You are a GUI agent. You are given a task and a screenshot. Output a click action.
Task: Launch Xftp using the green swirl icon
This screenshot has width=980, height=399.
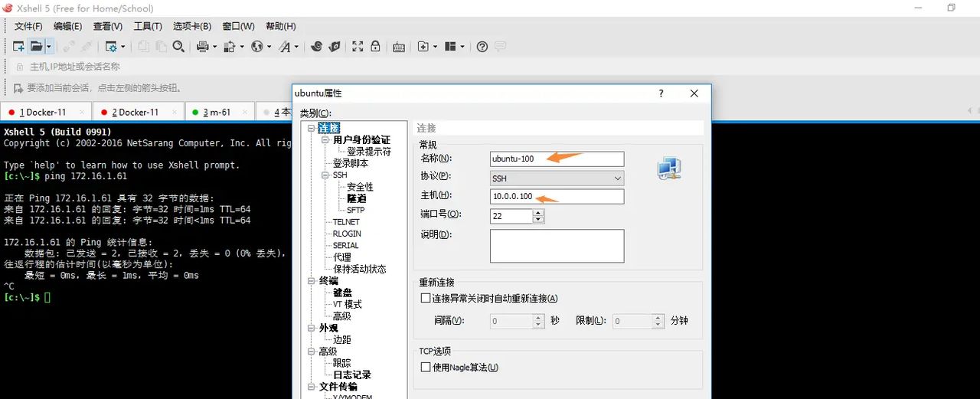coord(316,47)
